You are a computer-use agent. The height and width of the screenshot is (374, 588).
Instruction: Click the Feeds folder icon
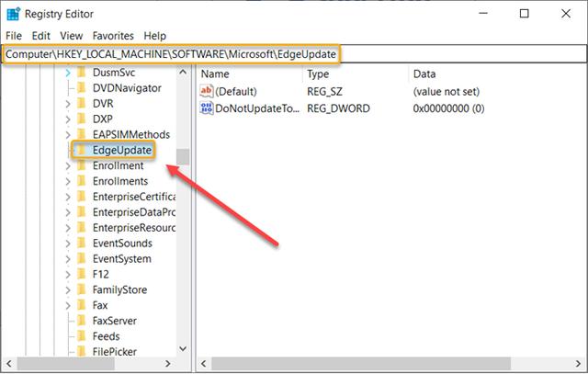point(81,337)
